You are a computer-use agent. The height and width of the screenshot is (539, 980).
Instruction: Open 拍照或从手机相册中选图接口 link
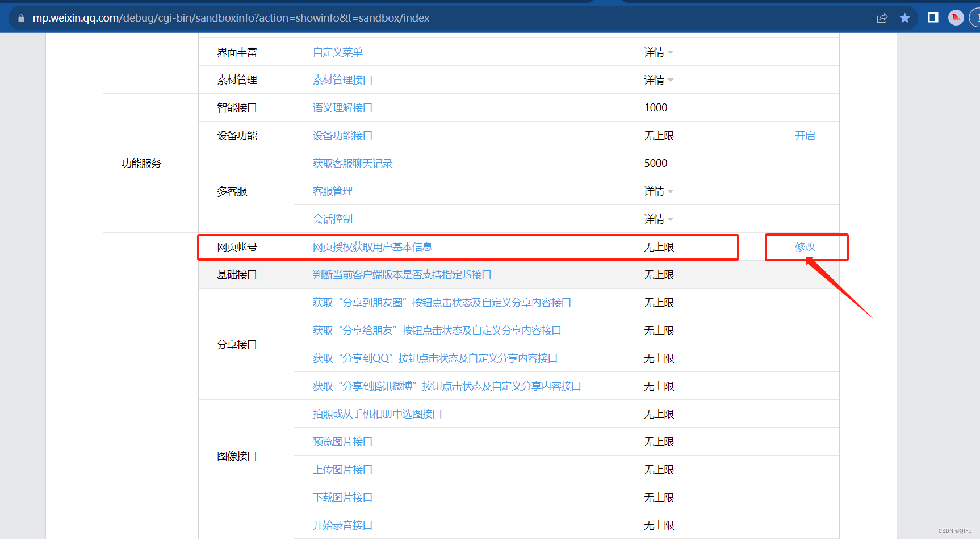pos(378,414)
